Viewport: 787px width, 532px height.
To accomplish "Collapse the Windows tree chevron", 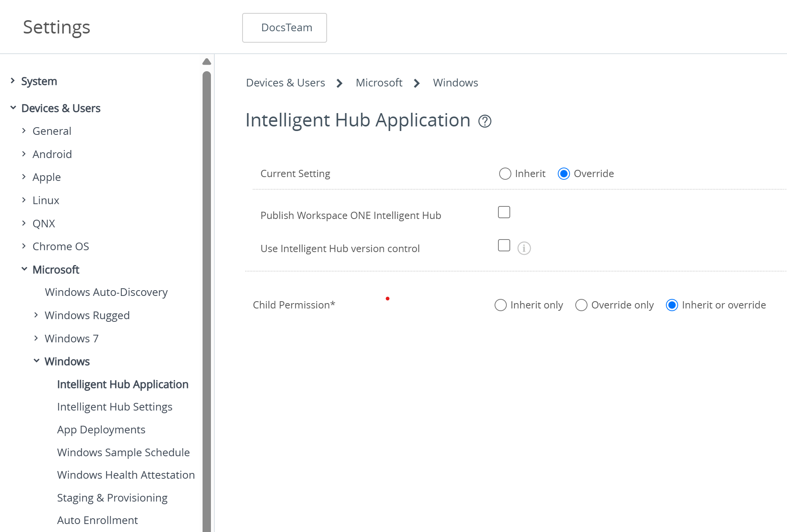I will 37,361.
